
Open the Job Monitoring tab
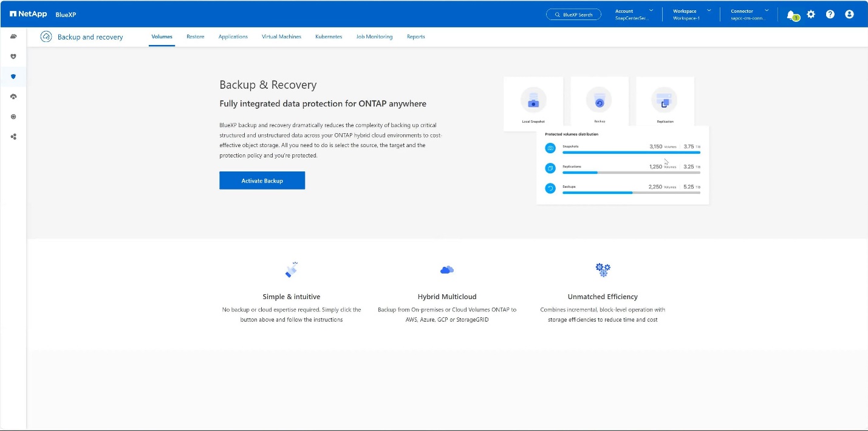click(x=374, y=37)
